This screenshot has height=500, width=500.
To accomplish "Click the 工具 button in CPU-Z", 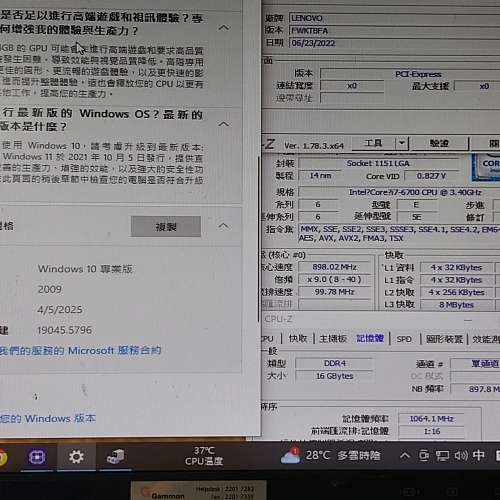I will pyautogui.click(x=373, y=144).
